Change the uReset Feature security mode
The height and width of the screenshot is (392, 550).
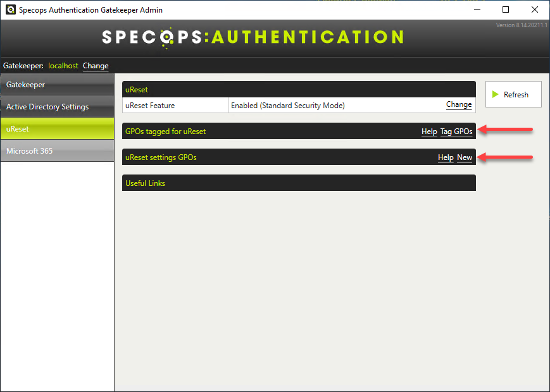point(459,104)
